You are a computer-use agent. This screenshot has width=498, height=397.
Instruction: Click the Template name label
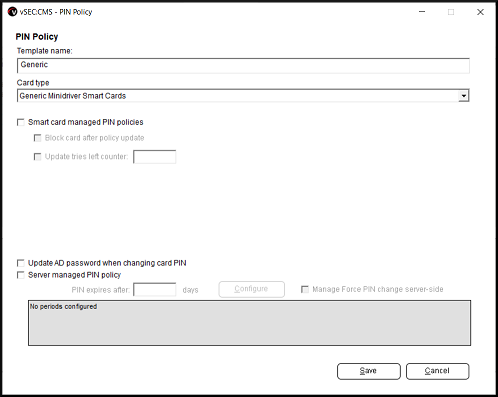pyautogui.click(x=44, y=51)
